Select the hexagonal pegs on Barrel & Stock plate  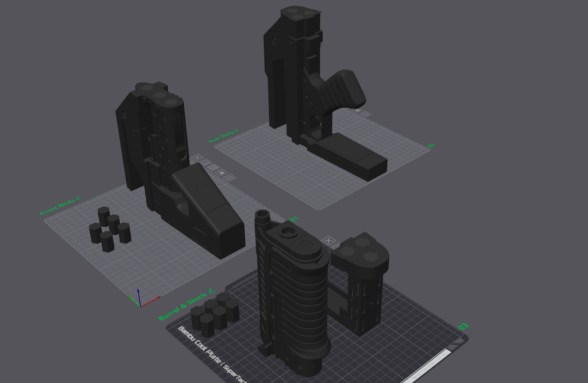[x=215, y=314]
